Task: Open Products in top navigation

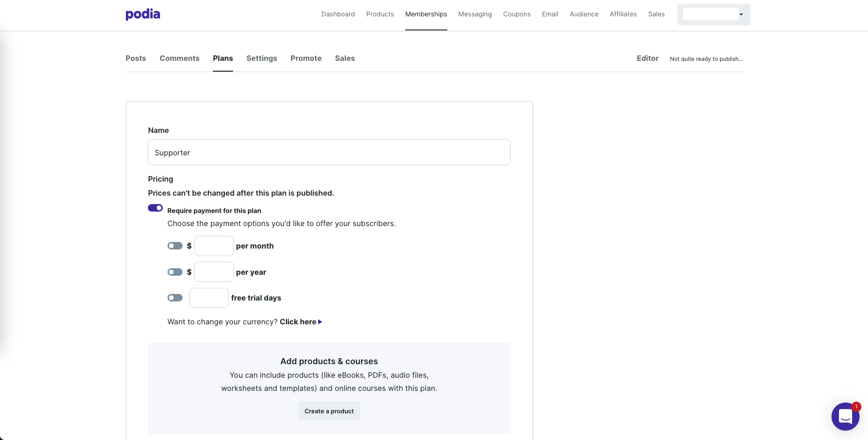Action: tap(380, 14)
